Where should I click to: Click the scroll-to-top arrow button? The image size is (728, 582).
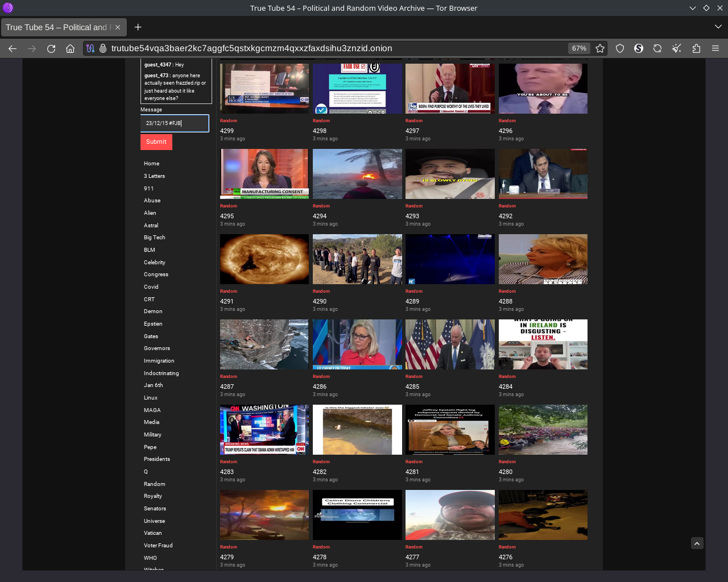pos(697,543)
